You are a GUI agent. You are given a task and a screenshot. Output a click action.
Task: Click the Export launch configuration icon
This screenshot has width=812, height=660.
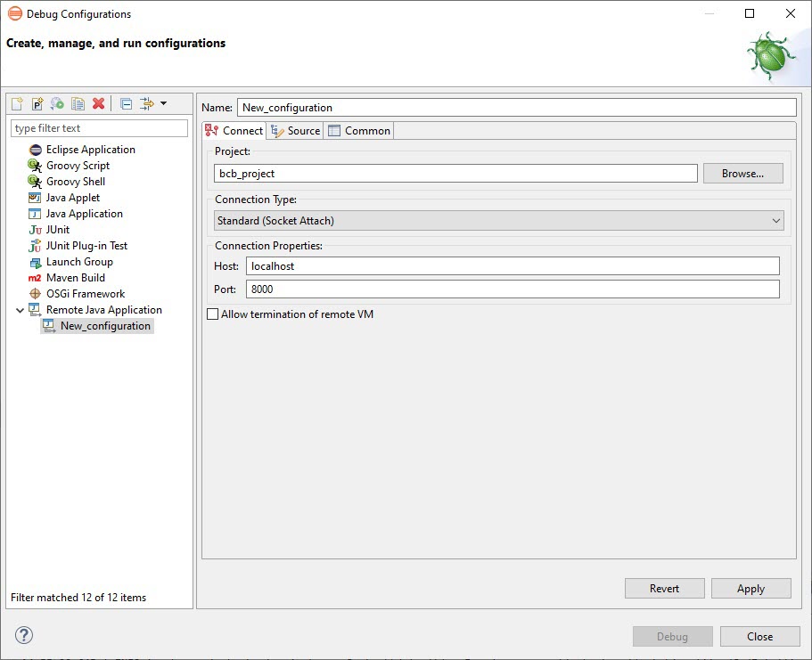click(x=57, y=103)
